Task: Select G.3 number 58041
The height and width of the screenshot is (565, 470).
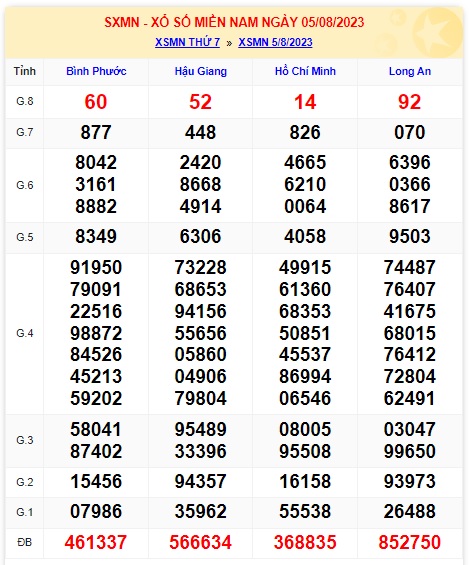Action: click(96, 430)
